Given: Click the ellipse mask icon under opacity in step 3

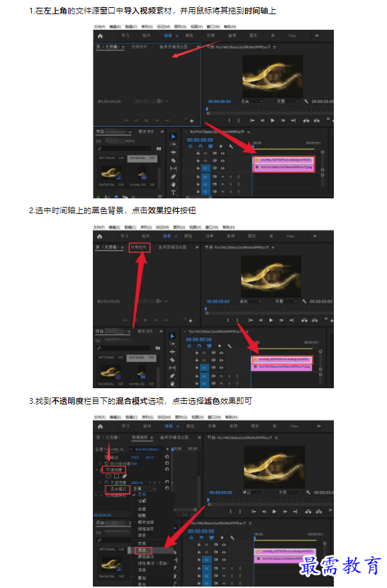Looking at the screenshot, I should [109, 476].
